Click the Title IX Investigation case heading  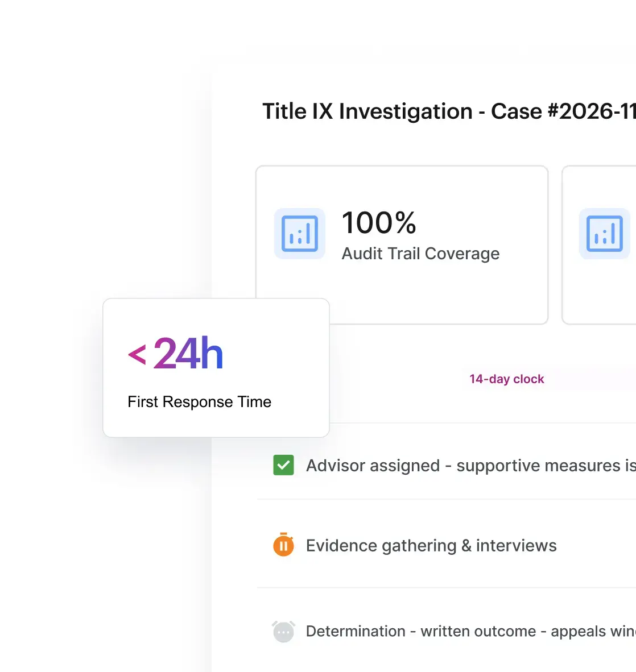click(449, 111)
